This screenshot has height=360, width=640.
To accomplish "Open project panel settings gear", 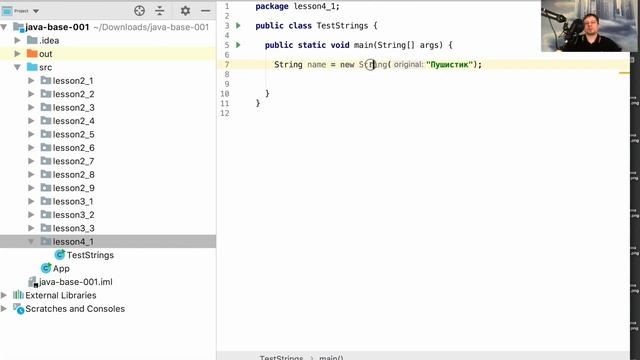I will point(185,11).
